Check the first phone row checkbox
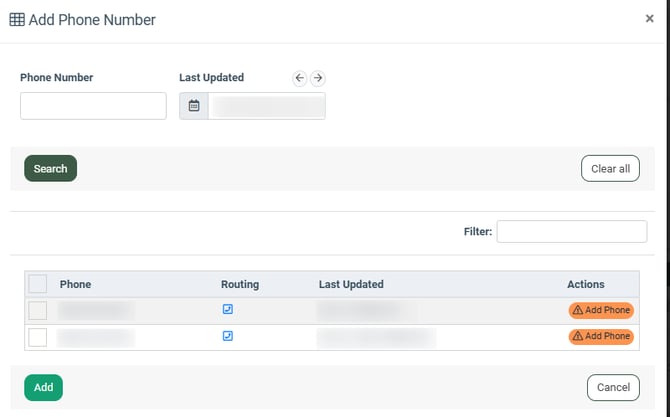The image size is (670, 417). click(38, 311)
